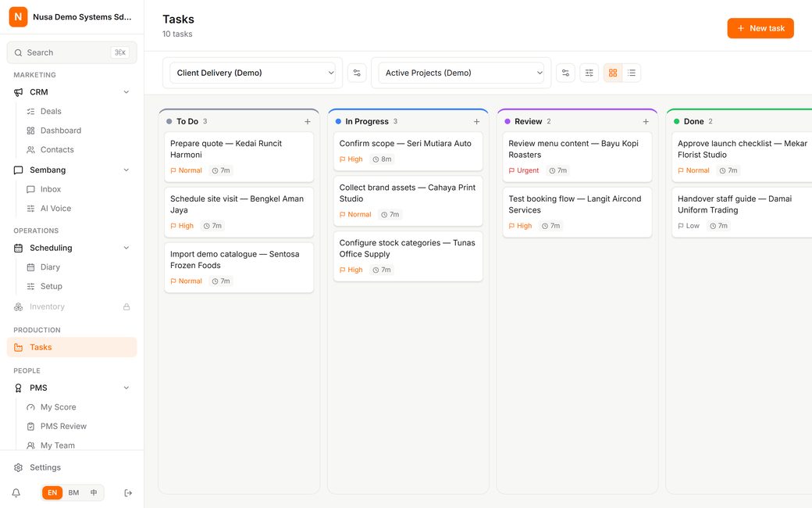Click the filter icon beside Client Delivery dropdown

click(x=357, y=73)
